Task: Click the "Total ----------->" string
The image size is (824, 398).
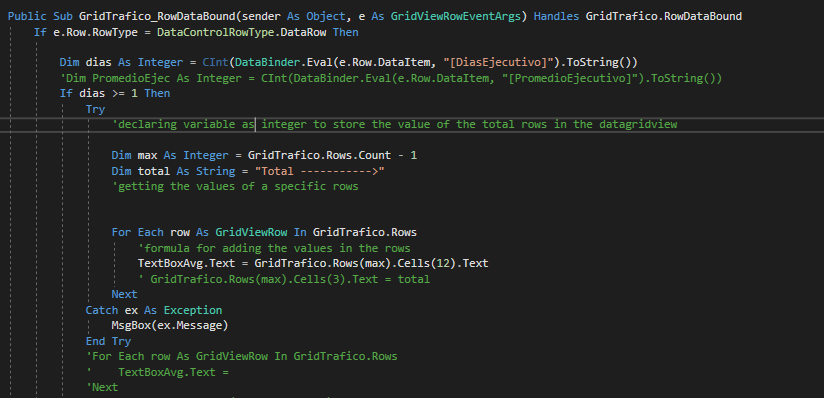Action: 320,171
